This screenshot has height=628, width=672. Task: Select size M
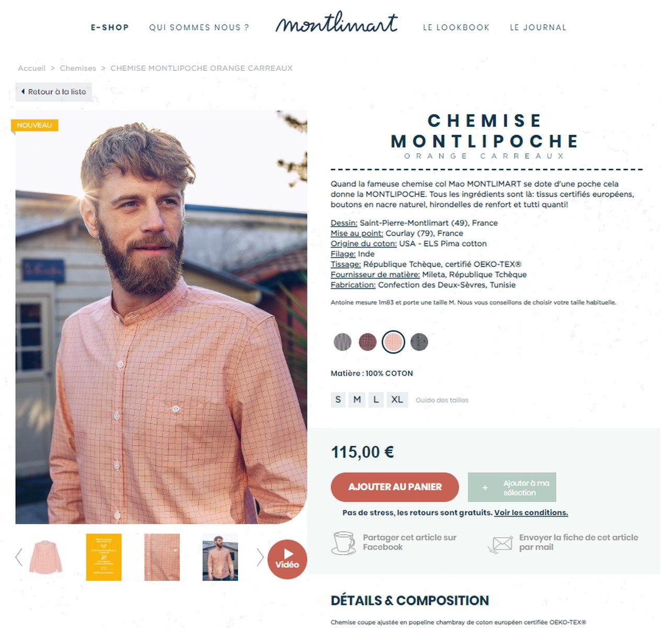click(x=357, y=400)
